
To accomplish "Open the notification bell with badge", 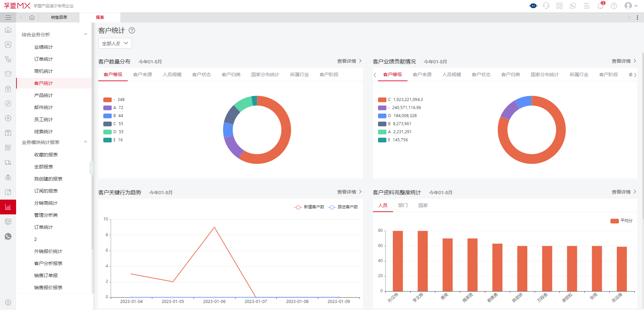I will [600, 6].
